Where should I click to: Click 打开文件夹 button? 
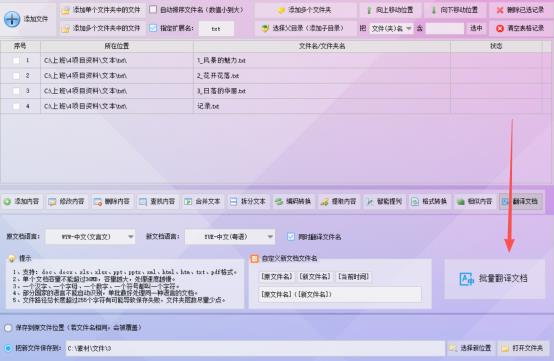pos(523,348)
